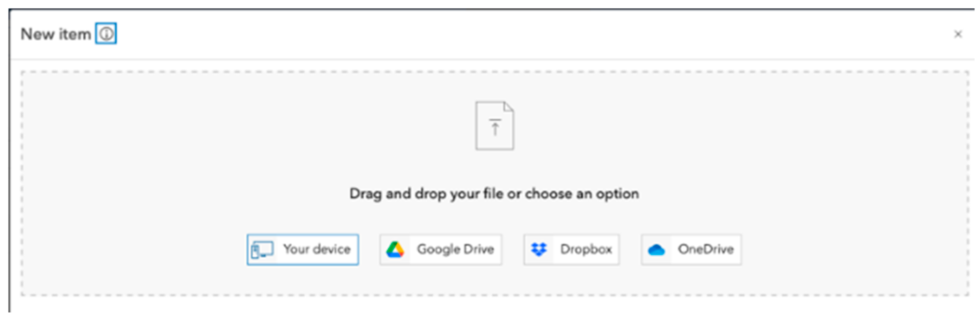Viewport: 980px width, 322px height.
Task: Click the blank dialog header bar
Action: point(509,34)
